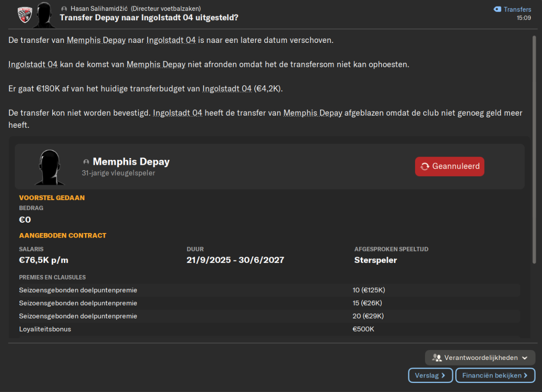Viewport: 542px width, 392px height.
Task: Open Memphis Depay link in first sentence
Action: point(96,40)
